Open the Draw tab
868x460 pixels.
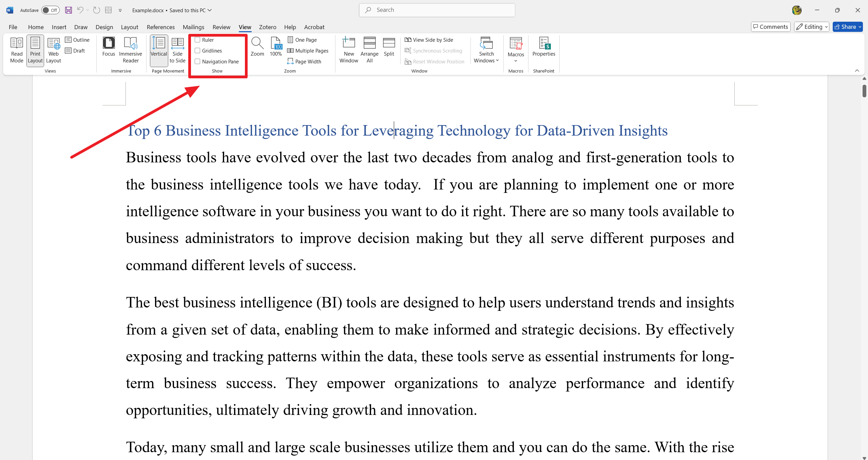[81, 27]
